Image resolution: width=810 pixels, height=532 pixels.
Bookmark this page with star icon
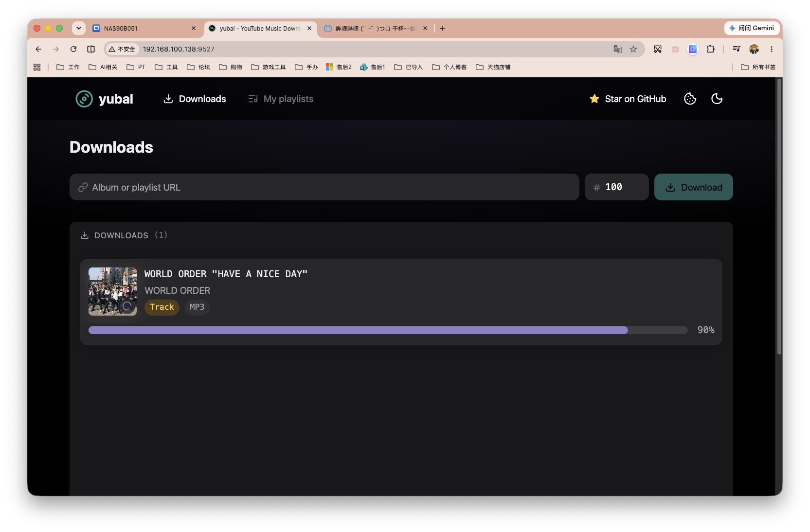(x=633, y=49)
